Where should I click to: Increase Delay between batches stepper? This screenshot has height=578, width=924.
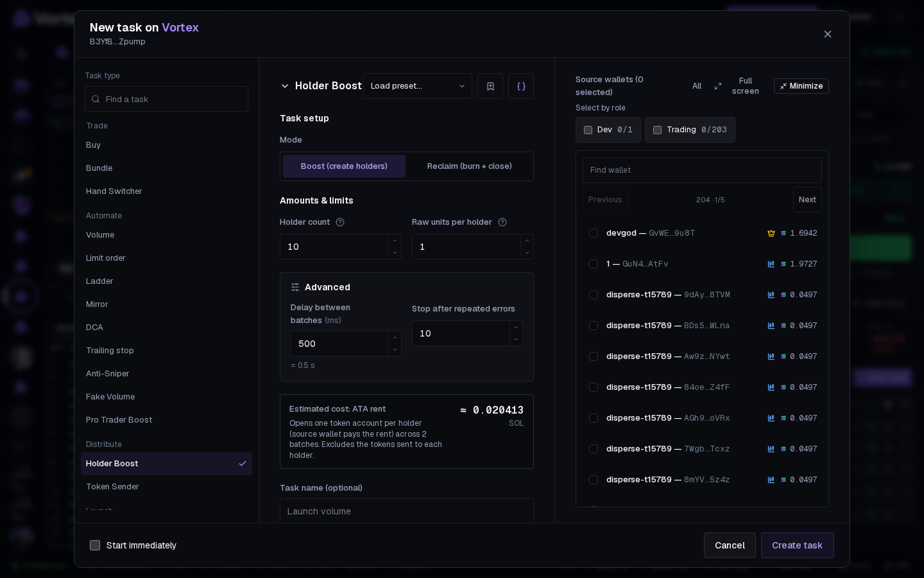(x=395, y=338)
